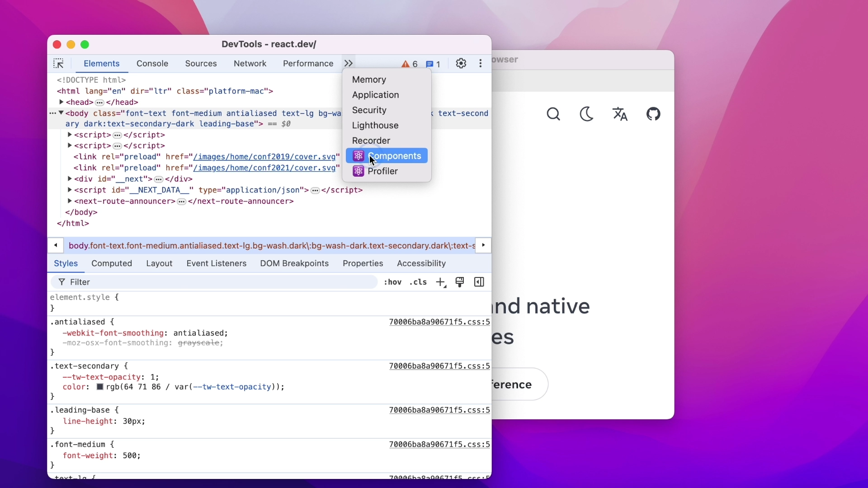Switch to the Console tab
The width and height of the screenshot is (868, 488).
click(x=152, y=63)
